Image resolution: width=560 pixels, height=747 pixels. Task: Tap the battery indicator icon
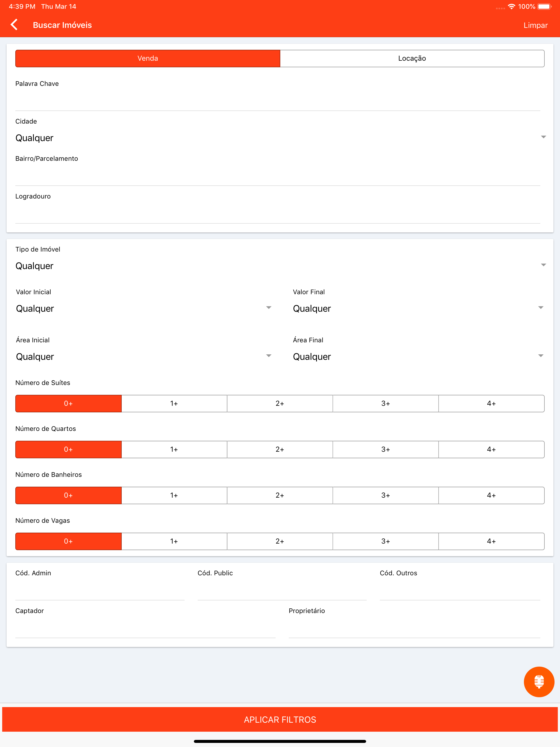click(x=544, y=6)
